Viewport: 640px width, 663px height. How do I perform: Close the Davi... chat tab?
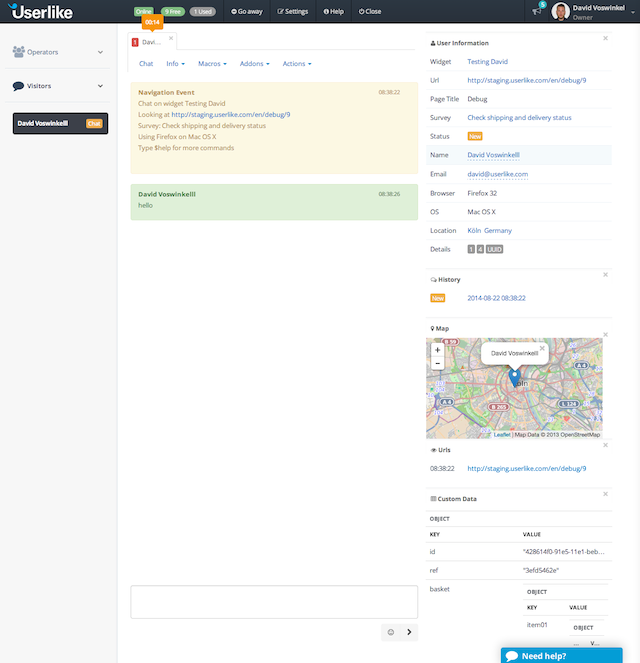(171, 38)
